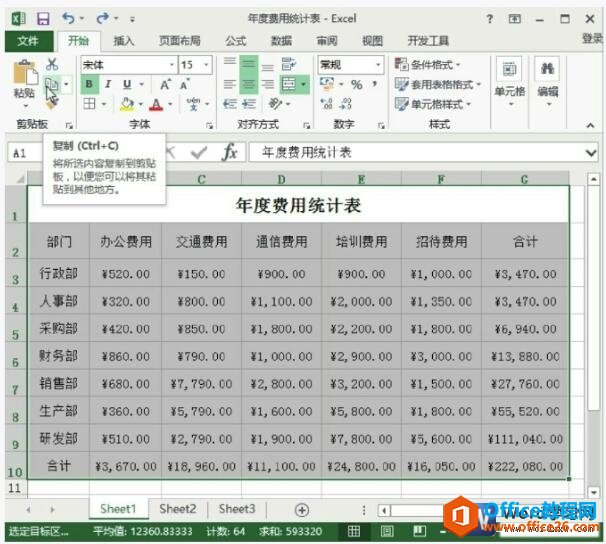Click the Borders grid icon

pyautogui.click(x=90, y=104)
